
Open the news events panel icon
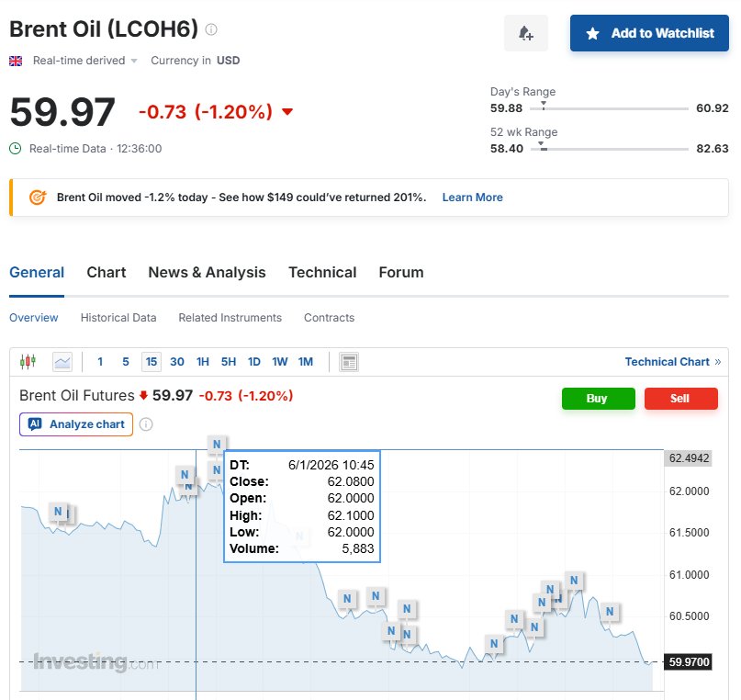click(x=348, y=361)
